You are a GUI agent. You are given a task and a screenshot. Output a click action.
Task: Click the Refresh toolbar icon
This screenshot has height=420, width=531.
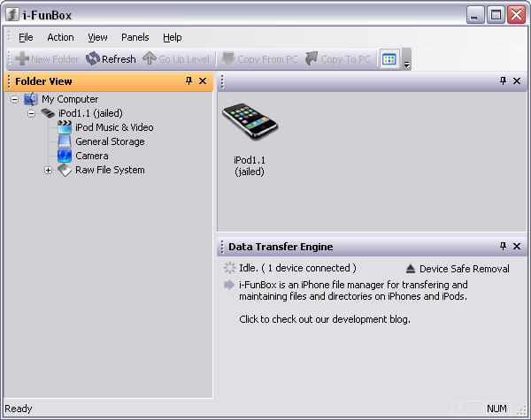pos(93,59)
